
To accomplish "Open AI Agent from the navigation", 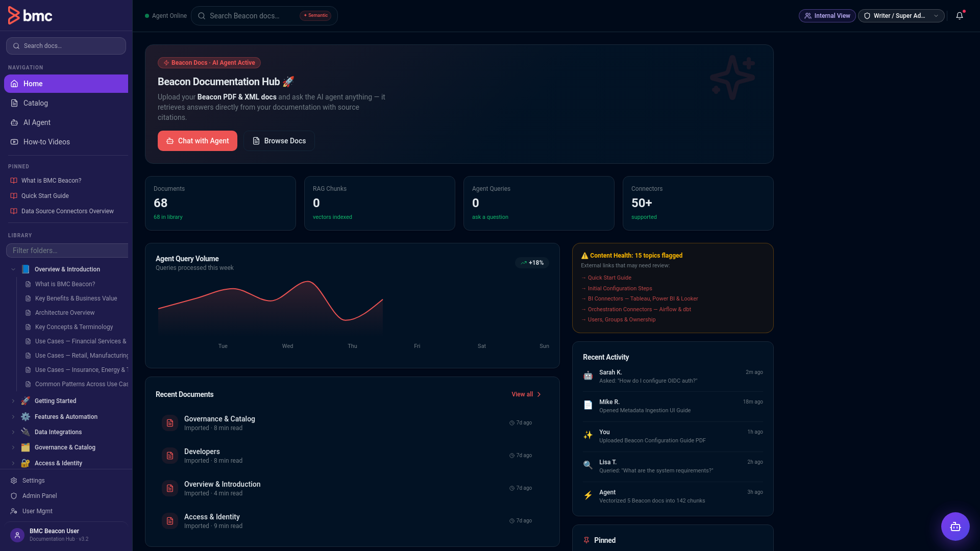I will pos(66,122).
